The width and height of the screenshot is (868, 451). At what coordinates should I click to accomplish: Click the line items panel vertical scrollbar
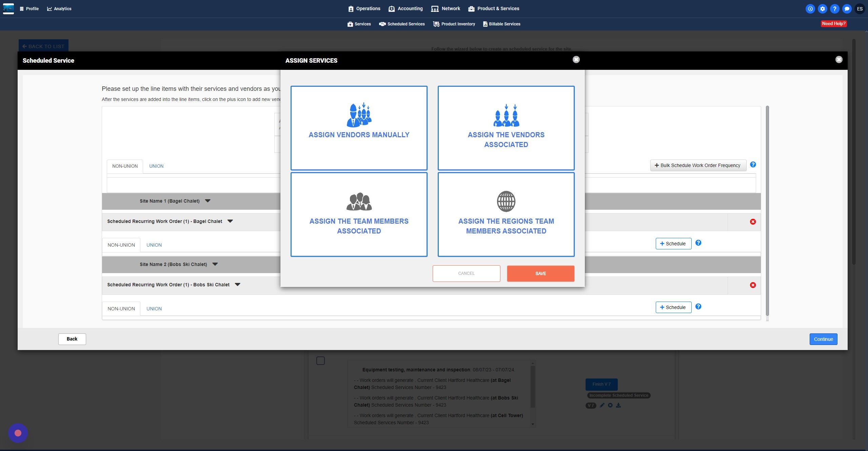(767, 210)
